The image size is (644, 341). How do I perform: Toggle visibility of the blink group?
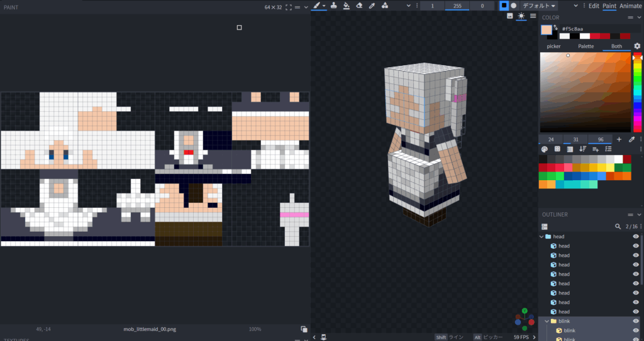(636, 321)
